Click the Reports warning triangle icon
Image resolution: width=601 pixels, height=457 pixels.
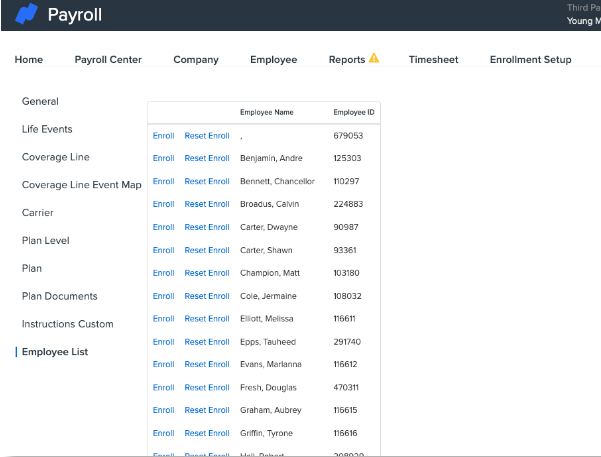(374, 59)
